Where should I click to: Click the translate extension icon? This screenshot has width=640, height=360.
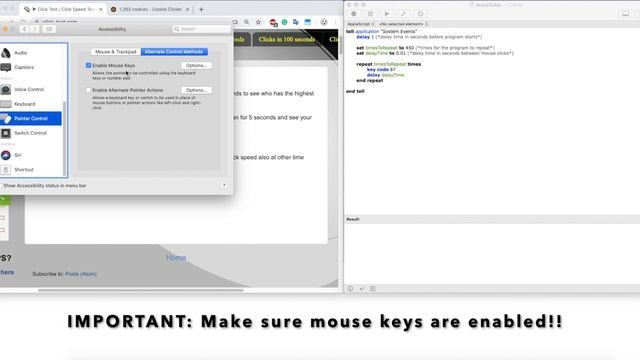coord(296,22)
